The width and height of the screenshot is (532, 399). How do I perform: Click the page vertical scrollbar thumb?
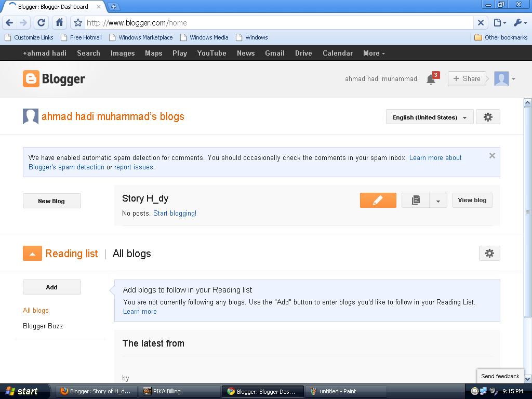click(528, 212)
